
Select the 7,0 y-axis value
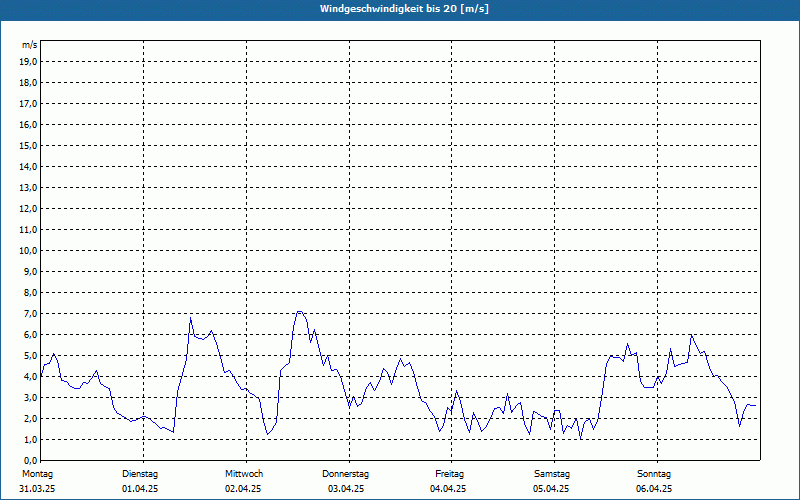pyautogui.click(x=30, y=313)
